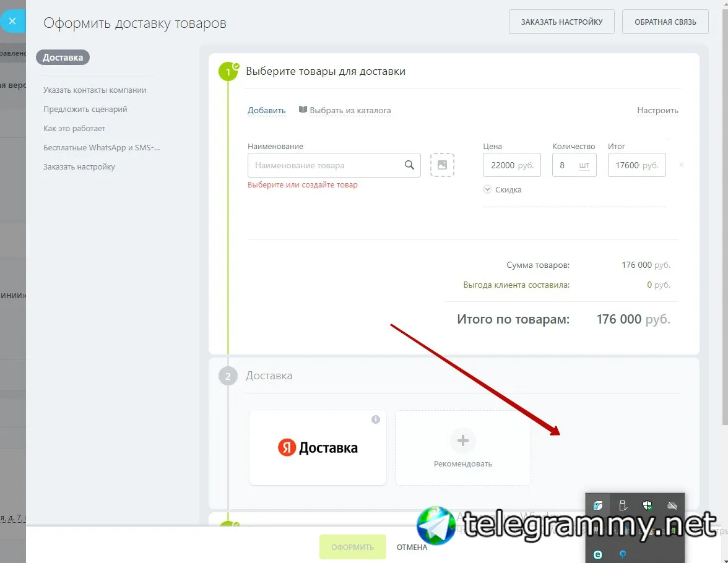Open the safely remove hardware tray icon
The height and width of the screenshot is (563, 728).
pyautogui.click(x=623, y=505)
